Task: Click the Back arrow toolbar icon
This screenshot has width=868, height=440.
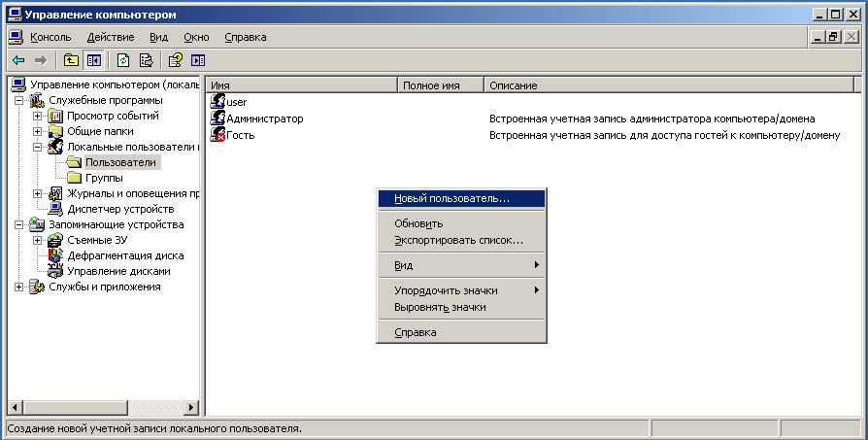Action: 18,60
